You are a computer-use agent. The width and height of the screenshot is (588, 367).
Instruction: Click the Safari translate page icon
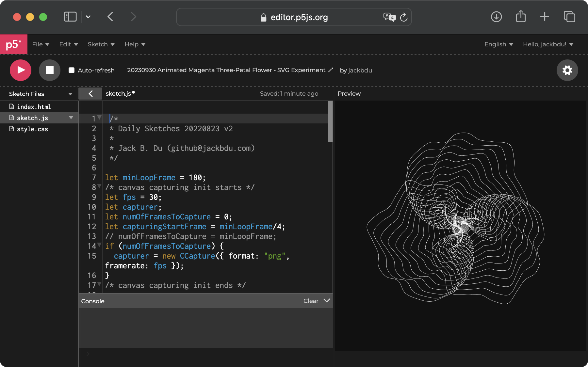tap(389, 17)
